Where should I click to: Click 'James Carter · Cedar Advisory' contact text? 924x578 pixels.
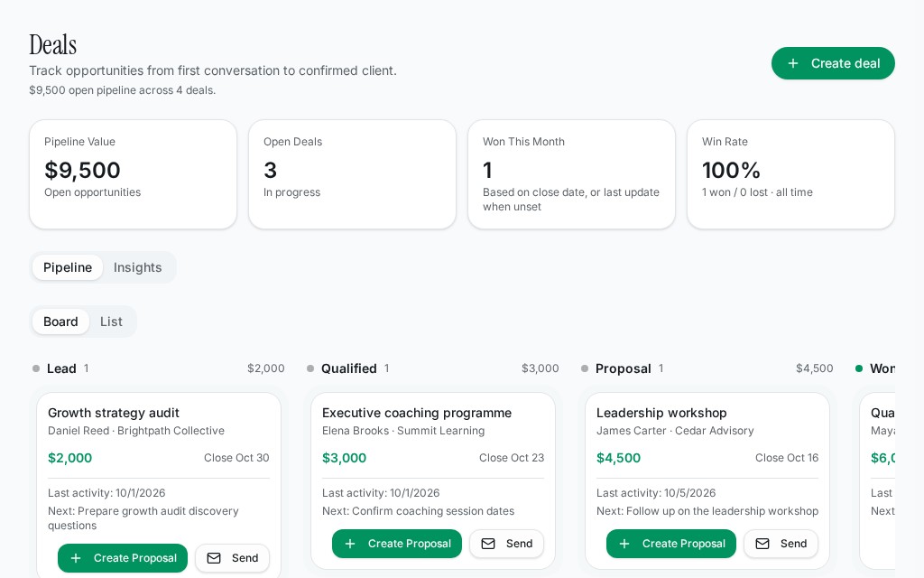point(675,431)
